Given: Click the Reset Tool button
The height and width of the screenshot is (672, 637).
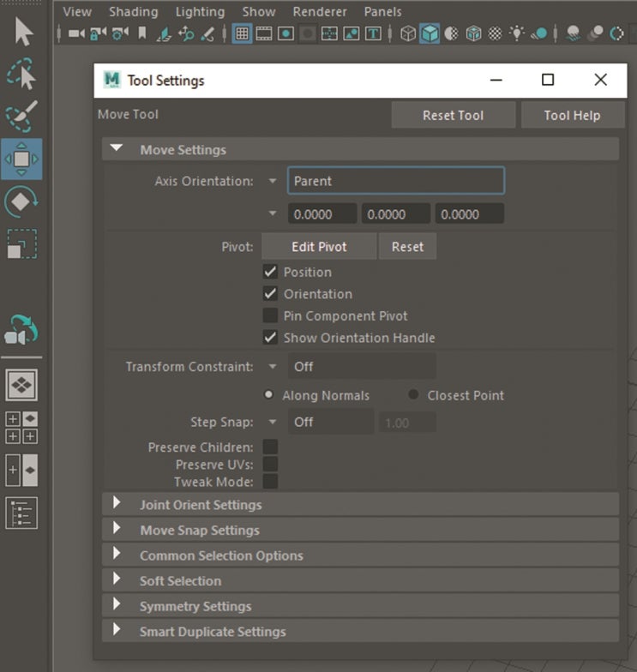Looking at the screenshot, I should [x=453, y=116].
